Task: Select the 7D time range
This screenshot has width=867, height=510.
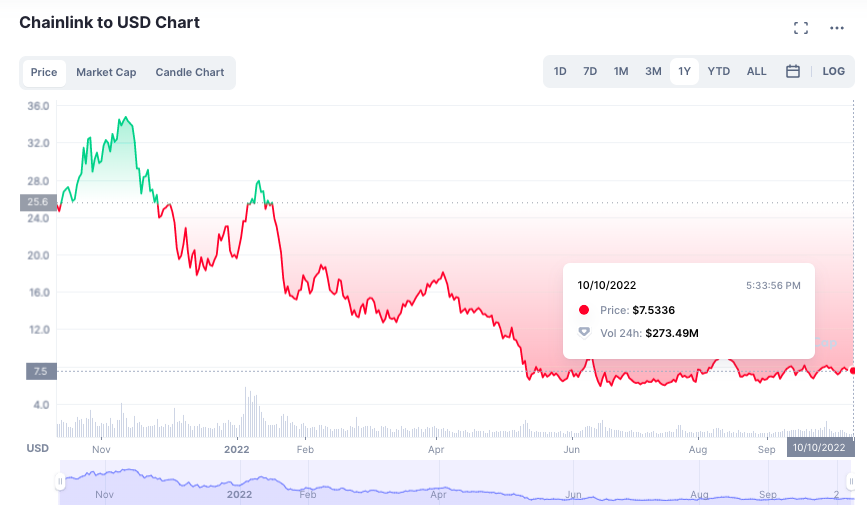Action: pos(590,71)
